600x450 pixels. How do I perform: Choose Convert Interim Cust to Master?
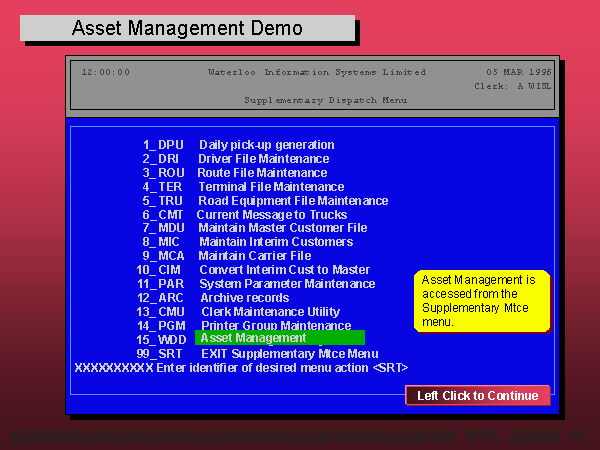tap(284, 270)
